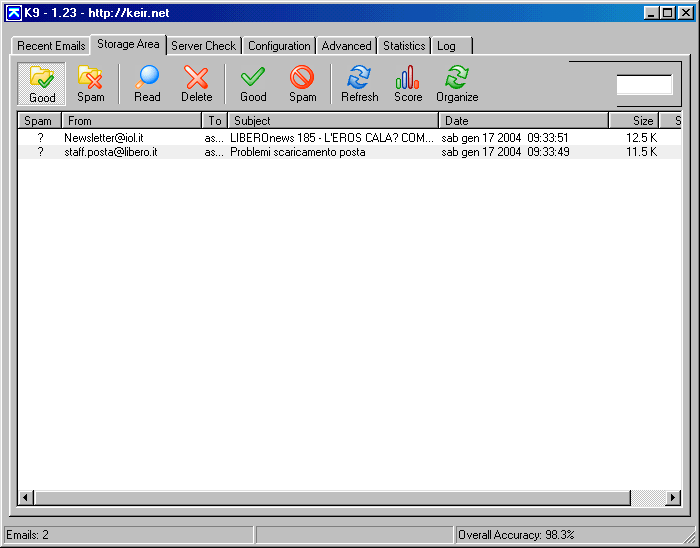The height and width of the screenshot is (548, 700).
Task: Sort emails by Subject column header
Action: 333,121
